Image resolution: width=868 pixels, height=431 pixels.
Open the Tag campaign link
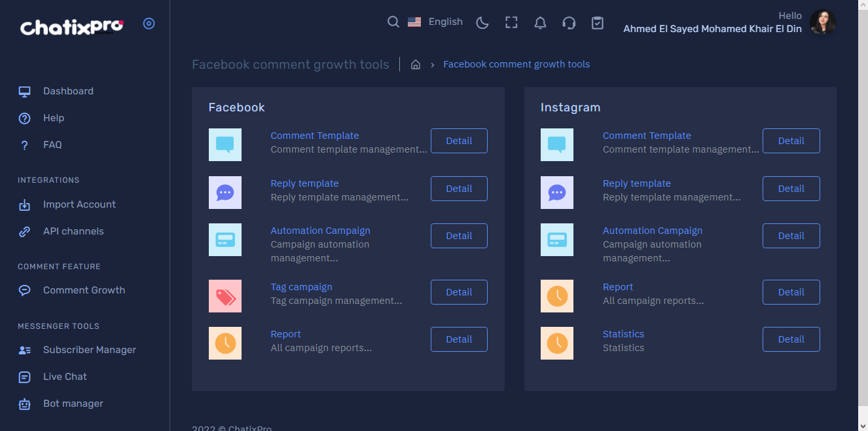point(301,287)
